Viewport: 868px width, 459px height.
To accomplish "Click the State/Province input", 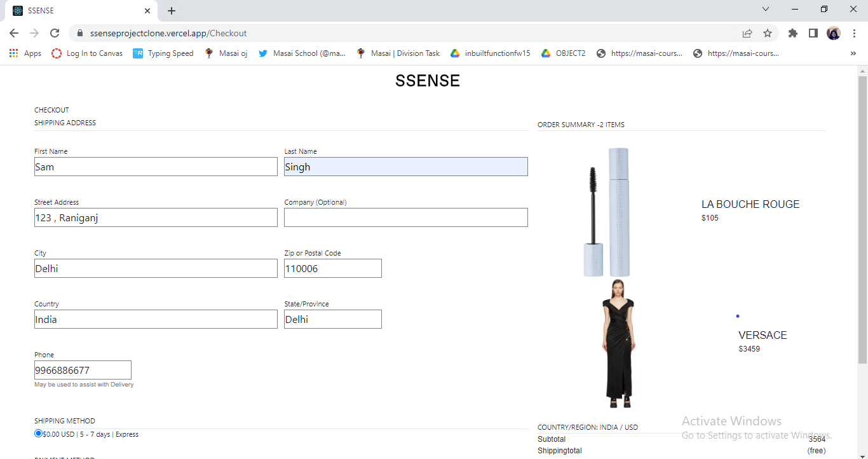I will coord(333,319).
